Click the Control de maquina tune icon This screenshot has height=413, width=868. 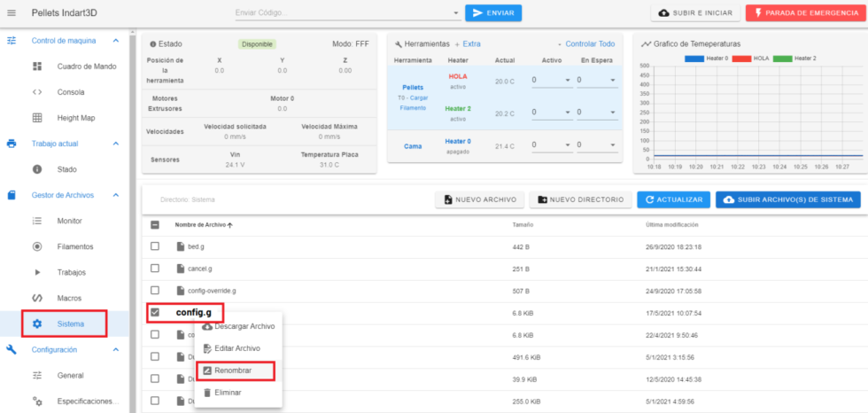coord(12,41)
